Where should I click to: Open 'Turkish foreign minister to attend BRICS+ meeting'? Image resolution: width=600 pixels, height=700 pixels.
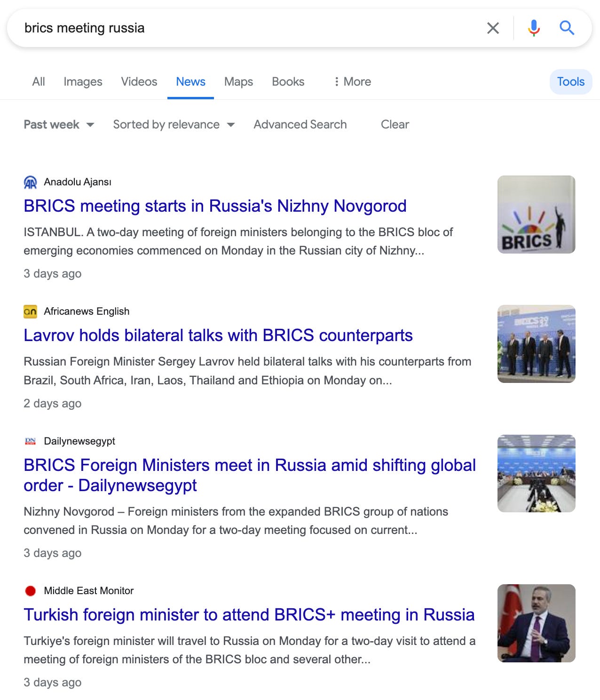249,615
